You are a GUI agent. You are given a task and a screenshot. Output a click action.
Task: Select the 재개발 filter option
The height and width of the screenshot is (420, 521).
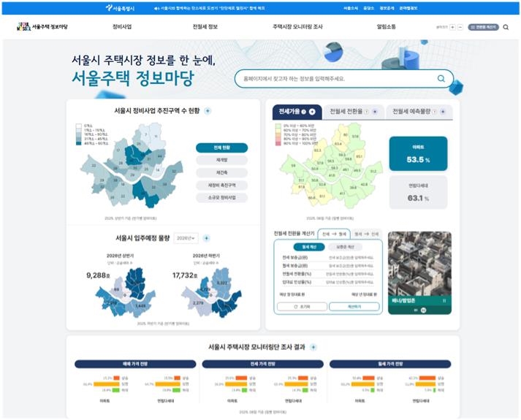coord(221,160)
